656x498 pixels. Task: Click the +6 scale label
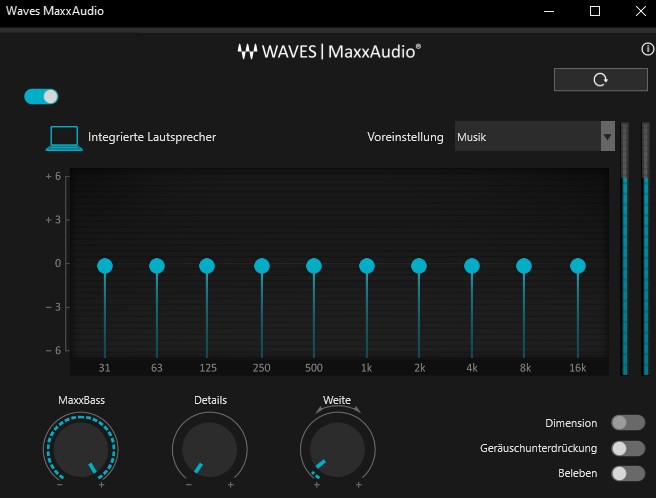[53, 176]
